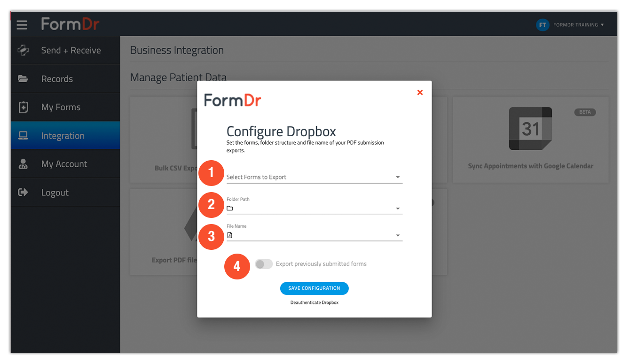Close the Configure Dropbox dialog
Viewport: 622px width, 364px height.
(x=420, y=93)
